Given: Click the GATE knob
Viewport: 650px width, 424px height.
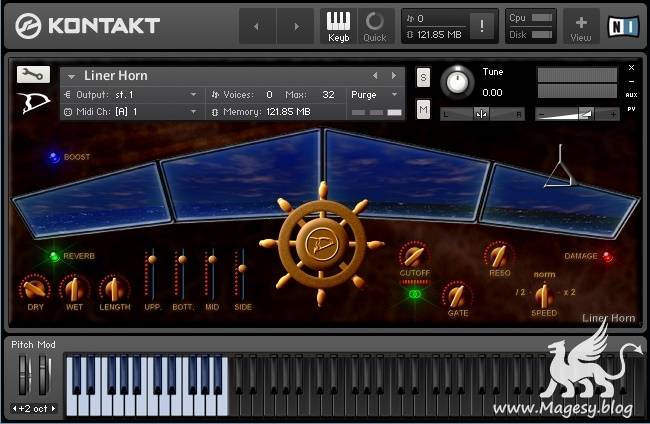Looking at the screenshot, I should click(457, 296).
